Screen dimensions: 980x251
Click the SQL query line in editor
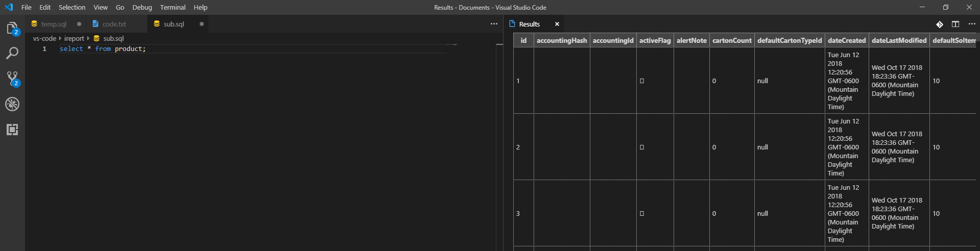click(x=103, y=49)
